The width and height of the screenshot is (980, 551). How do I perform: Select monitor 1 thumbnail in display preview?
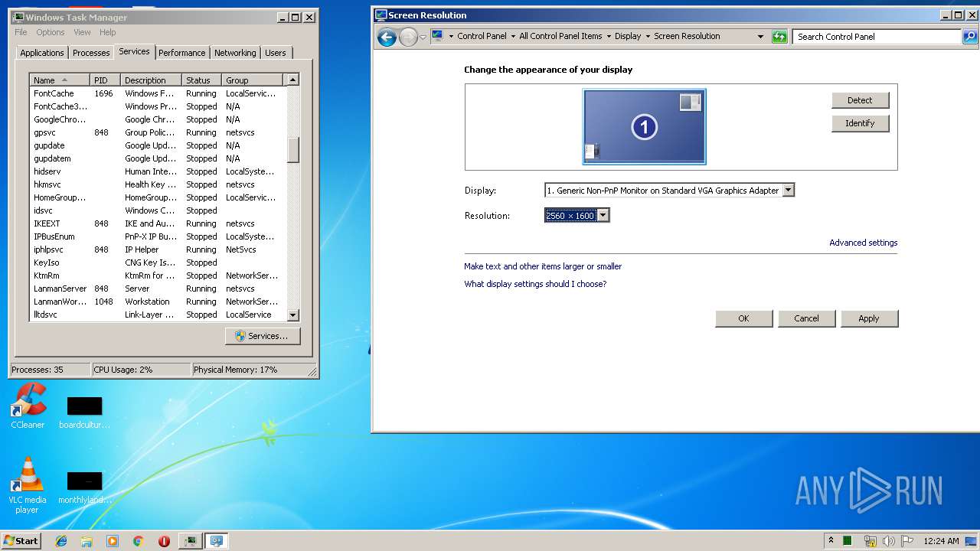click(644, 126)
